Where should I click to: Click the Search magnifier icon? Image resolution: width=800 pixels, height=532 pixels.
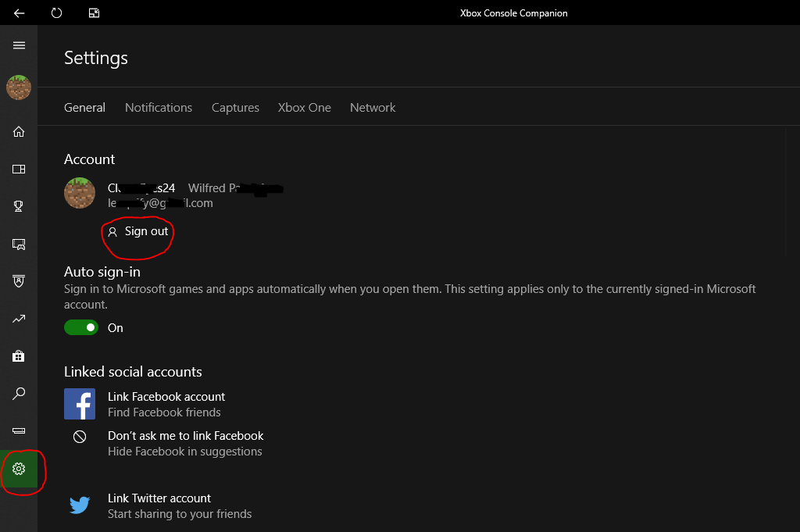pyautogui.click(x=19, y=393)
